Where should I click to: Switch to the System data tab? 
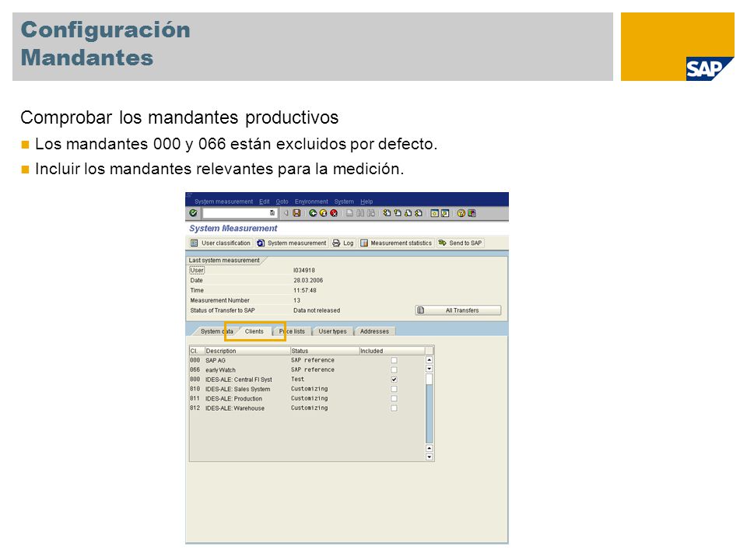217,331
